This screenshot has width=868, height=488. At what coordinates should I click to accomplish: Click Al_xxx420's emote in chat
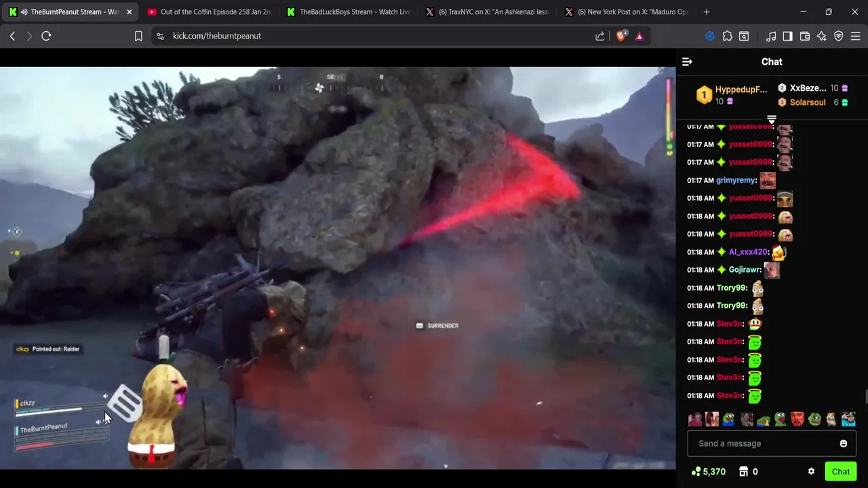(778, 252)
